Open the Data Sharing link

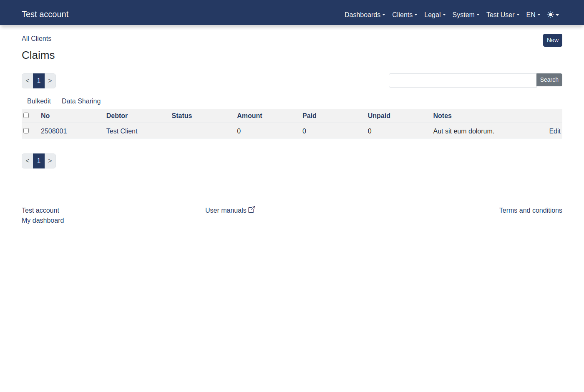pyautogui.click(x=81, y=101)
